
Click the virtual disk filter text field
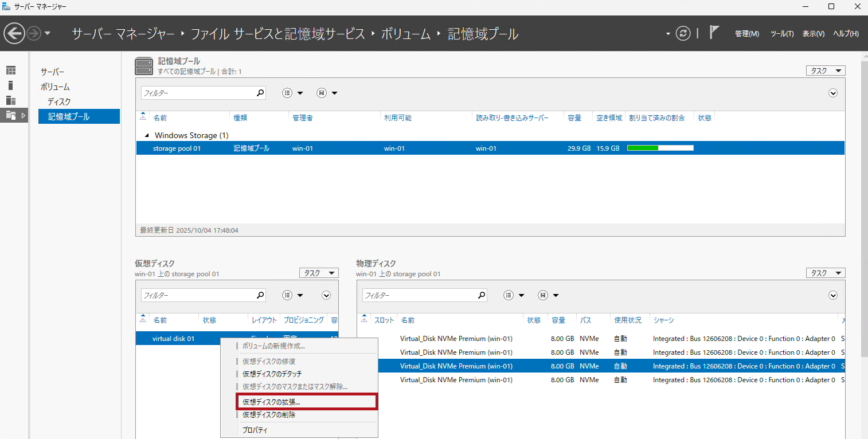(197, 295)
